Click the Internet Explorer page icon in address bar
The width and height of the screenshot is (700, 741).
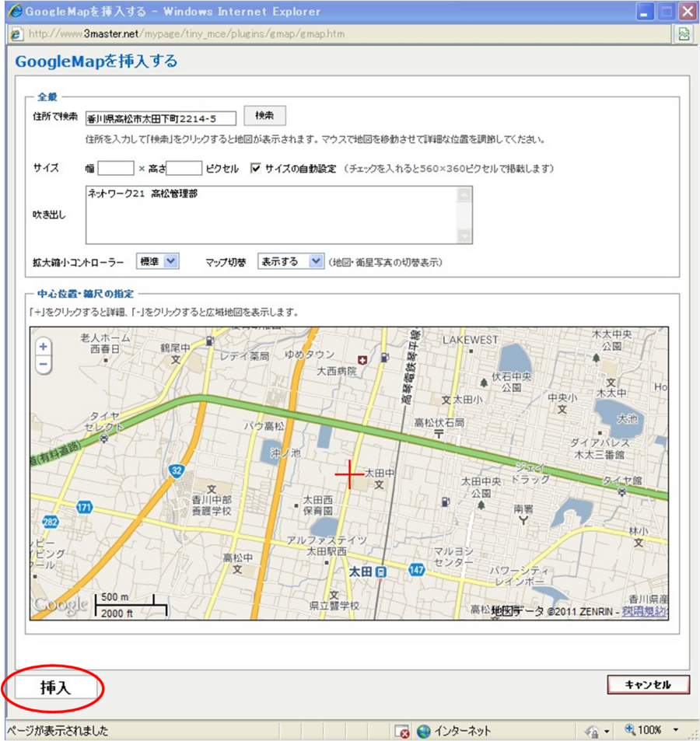(x=16, y=34)
